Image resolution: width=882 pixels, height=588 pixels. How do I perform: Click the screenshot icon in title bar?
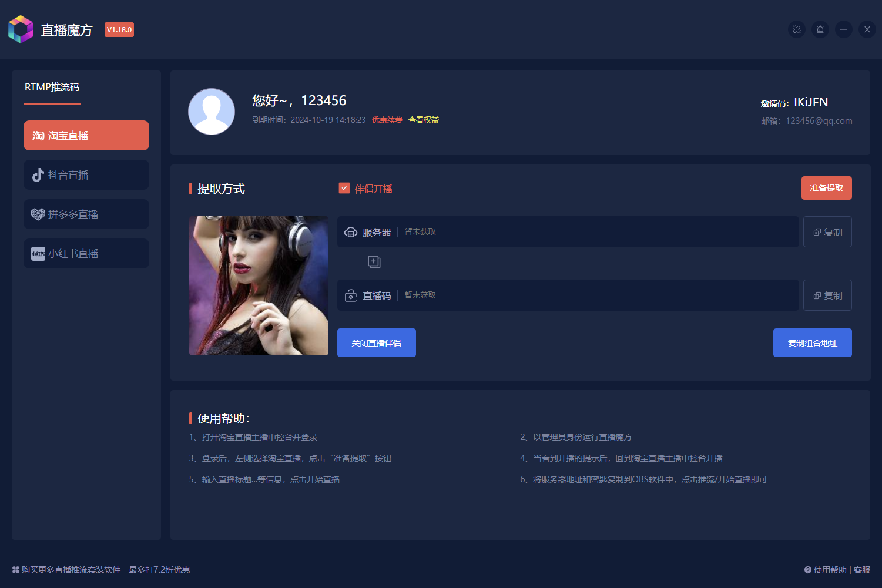[797, 29]
